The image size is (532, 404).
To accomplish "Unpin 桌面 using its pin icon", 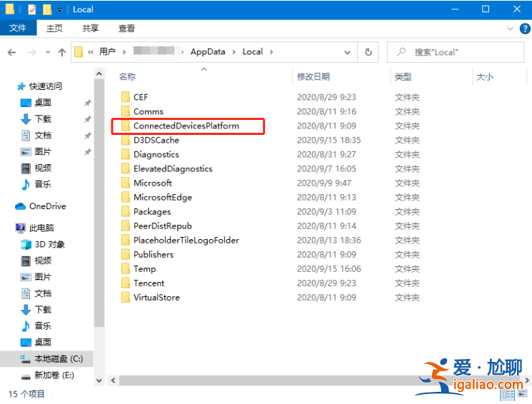I will click(x=88, y=103).
